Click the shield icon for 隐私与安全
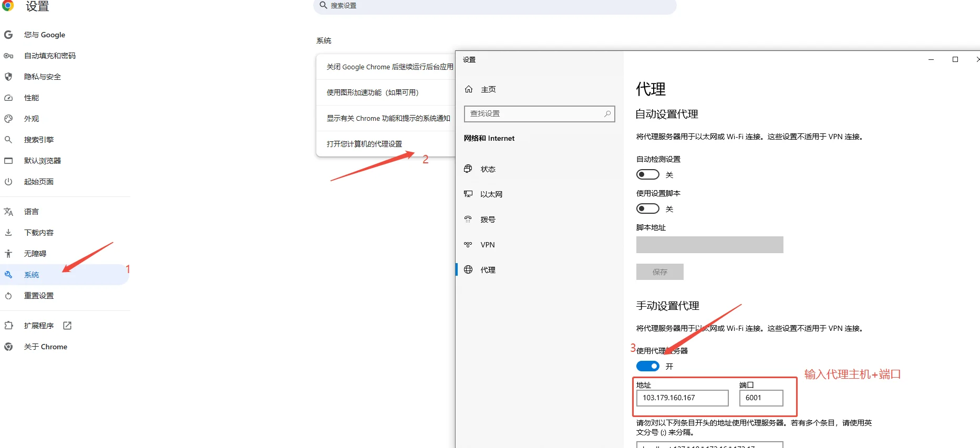Image resolution: width=980 pixels, height=448 pixels. (x=8, y=77)
